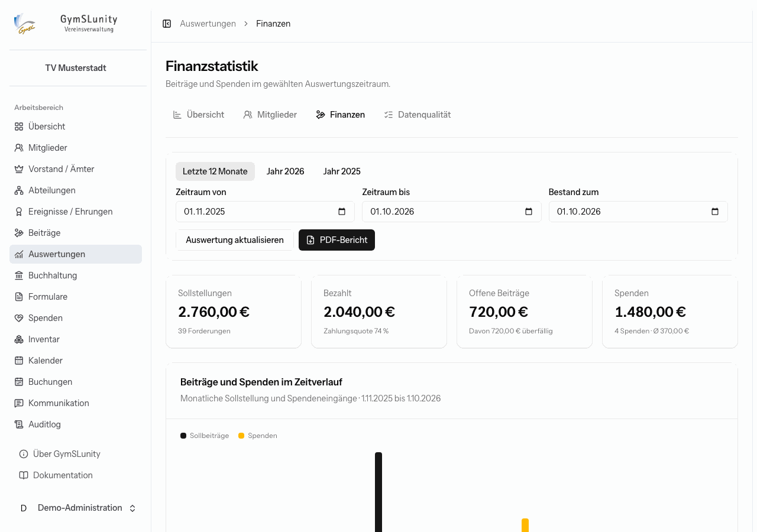Screen dimensions: 757x532
Task: Click the Inventar boxes icon
Action: click(x=19, y=339)
